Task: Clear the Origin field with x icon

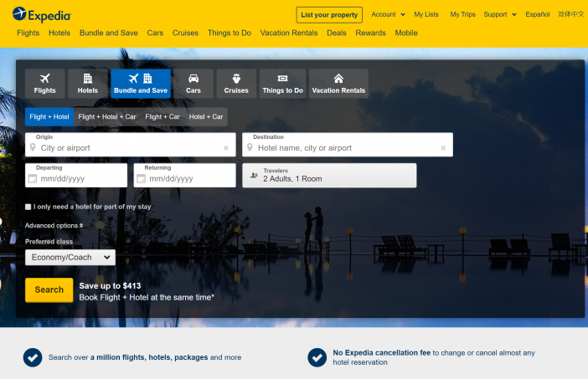Action: [x=226, y=148]
